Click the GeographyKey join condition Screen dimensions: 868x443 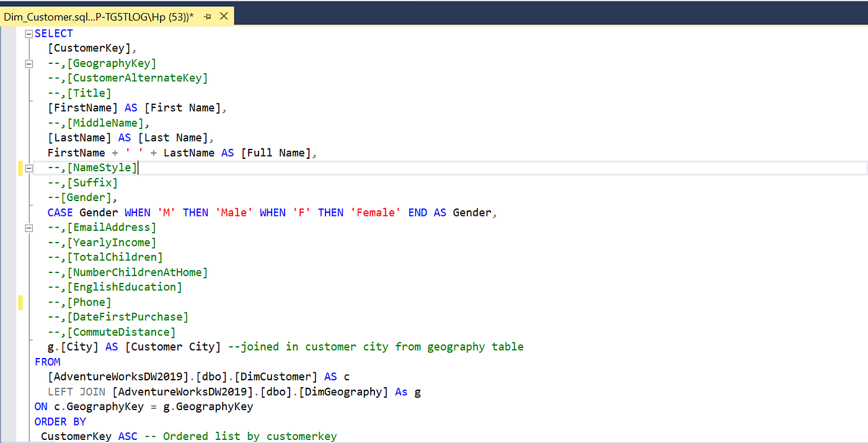coord(143,406)
